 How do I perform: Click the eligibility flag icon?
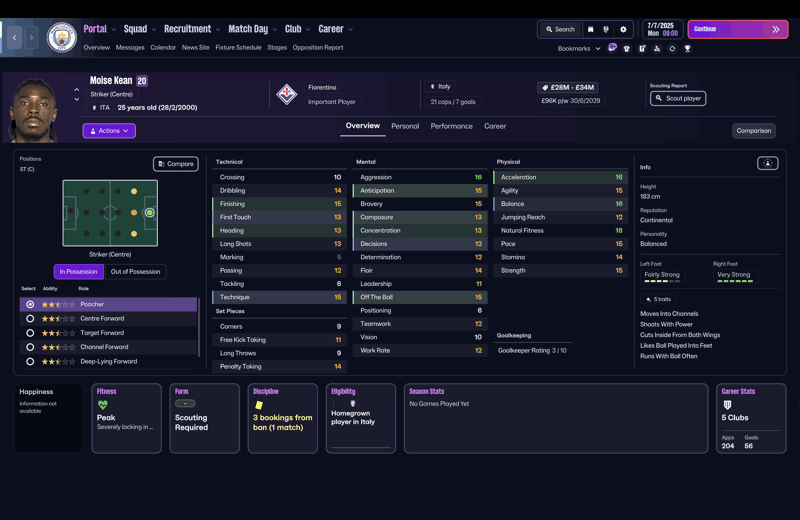point(353,404)
